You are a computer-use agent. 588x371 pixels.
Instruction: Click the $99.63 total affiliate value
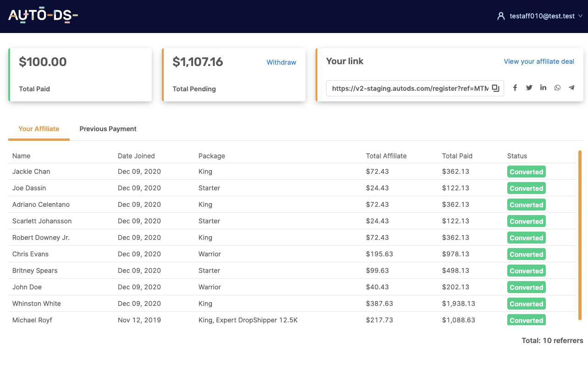377,271
